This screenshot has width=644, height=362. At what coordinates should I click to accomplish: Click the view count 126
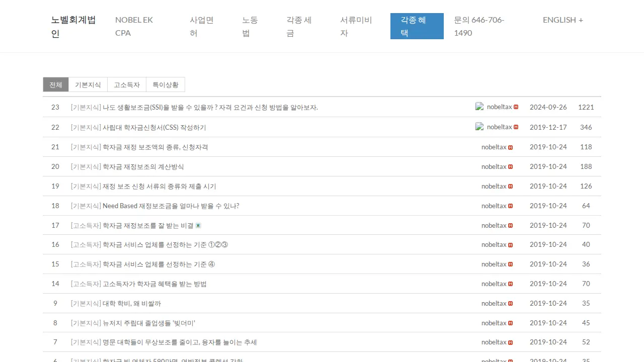(586, 187)
